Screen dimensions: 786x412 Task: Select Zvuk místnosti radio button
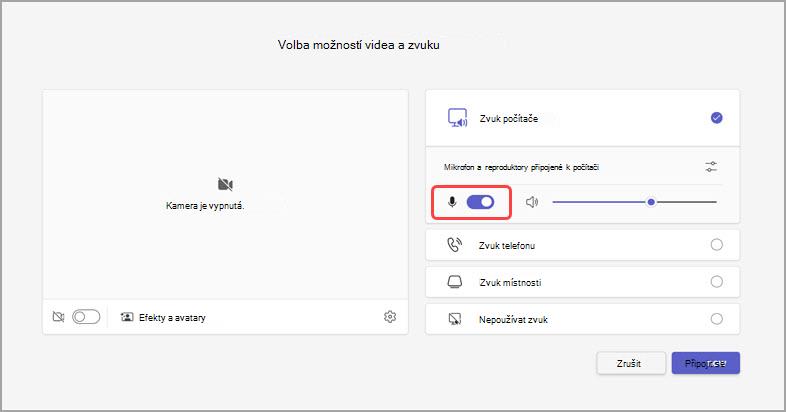click(x=716, y=282)
